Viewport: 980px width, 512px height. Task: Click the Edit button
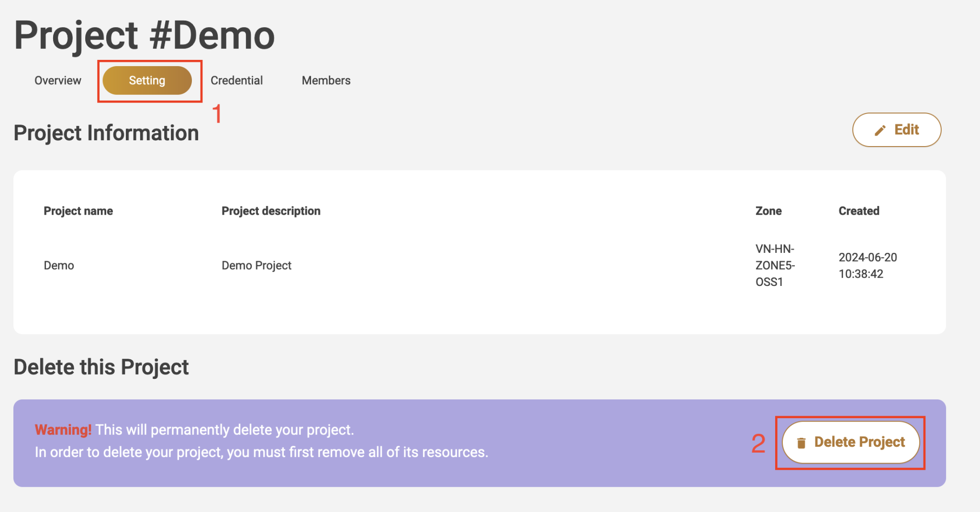click(x=896, y=130)
